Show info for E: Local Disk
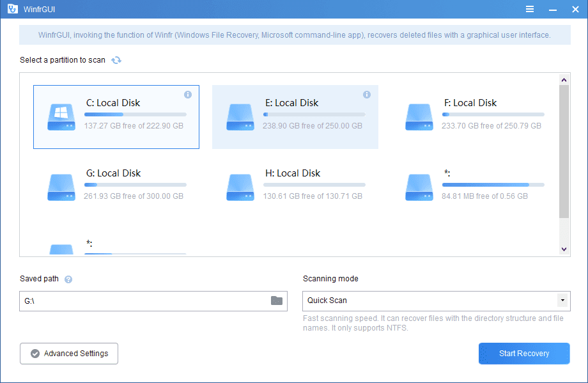The width and height of the screenshot is (588, 383). pos(367,95)
